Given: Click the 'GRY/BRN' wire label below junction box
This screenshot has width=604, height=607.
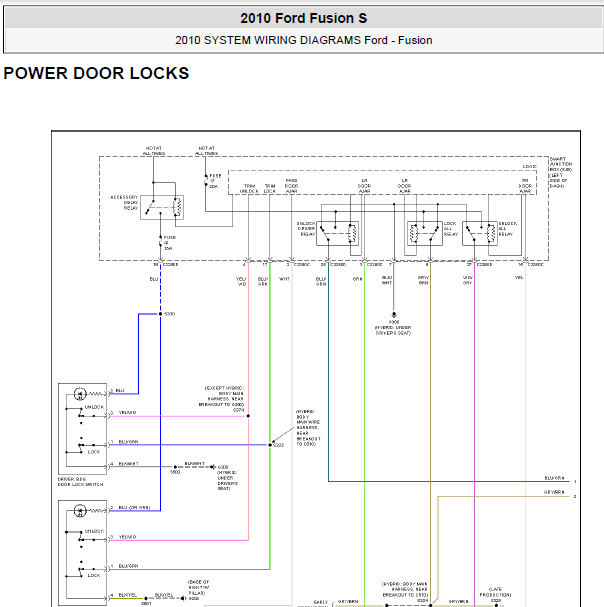Looking at the screenshot, I should [x=423, y=280].
